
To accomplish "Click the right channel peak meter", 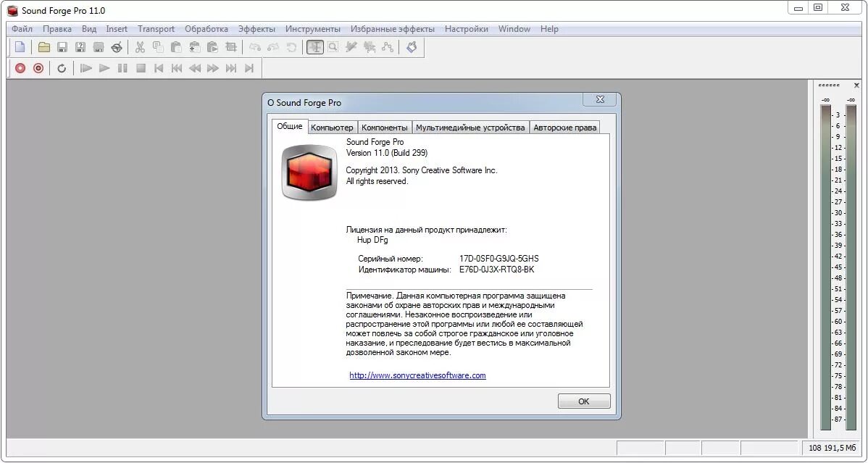I will click(x=851, y=267).
